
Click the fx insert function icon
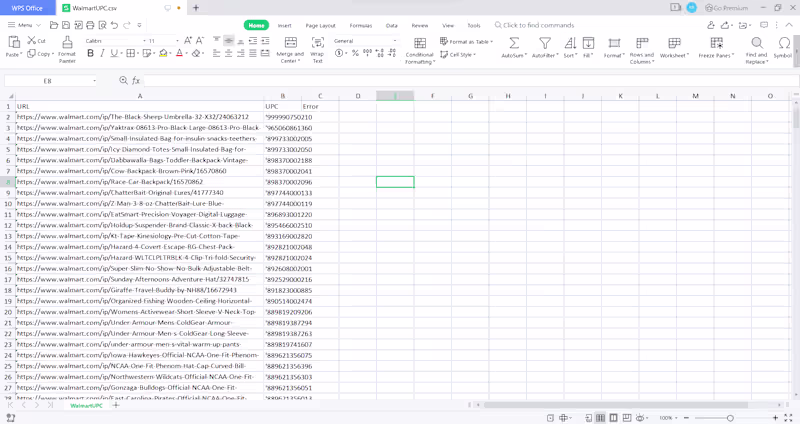[136, 81]
